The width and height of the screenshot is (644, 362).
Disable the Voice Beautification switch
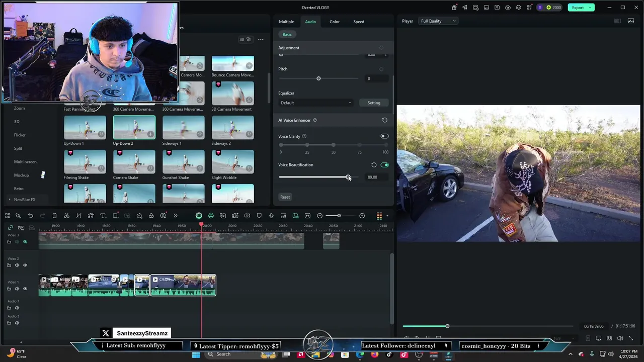coord(385,165)
